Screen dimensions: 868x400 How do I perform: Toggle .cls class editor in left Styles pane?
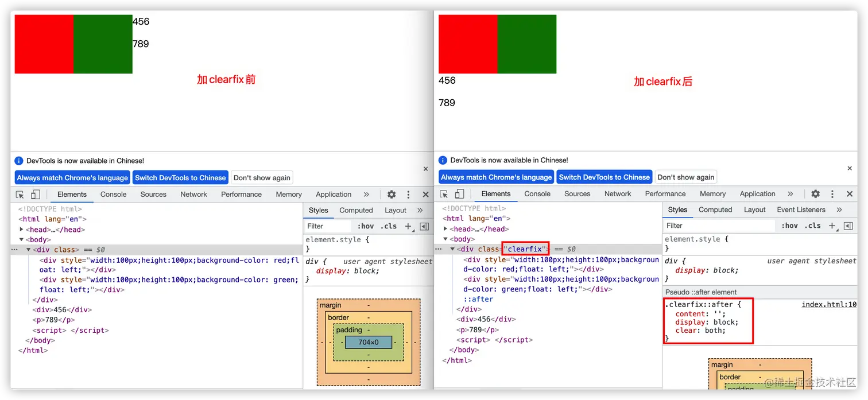tap(389, 226)
